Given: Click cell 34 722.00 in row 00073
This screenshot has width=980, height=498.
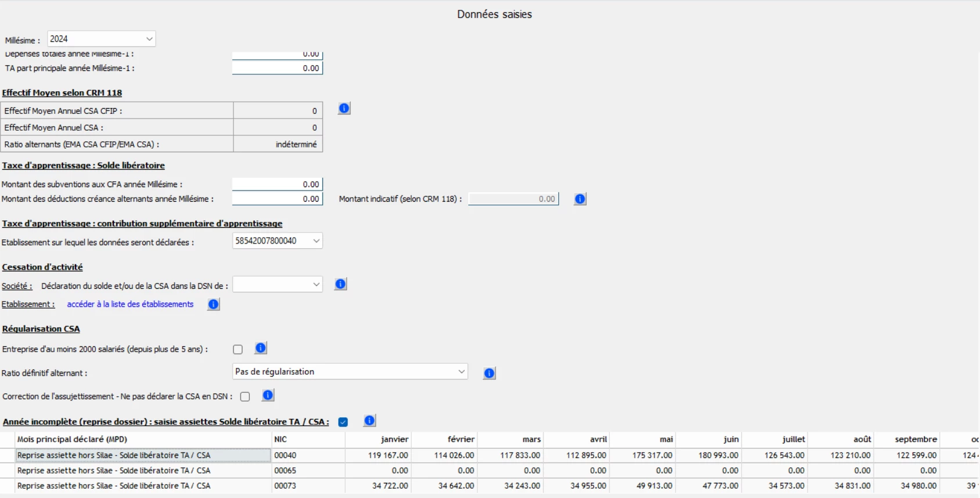Looking at the screenshot, I should tap(378, 485).
